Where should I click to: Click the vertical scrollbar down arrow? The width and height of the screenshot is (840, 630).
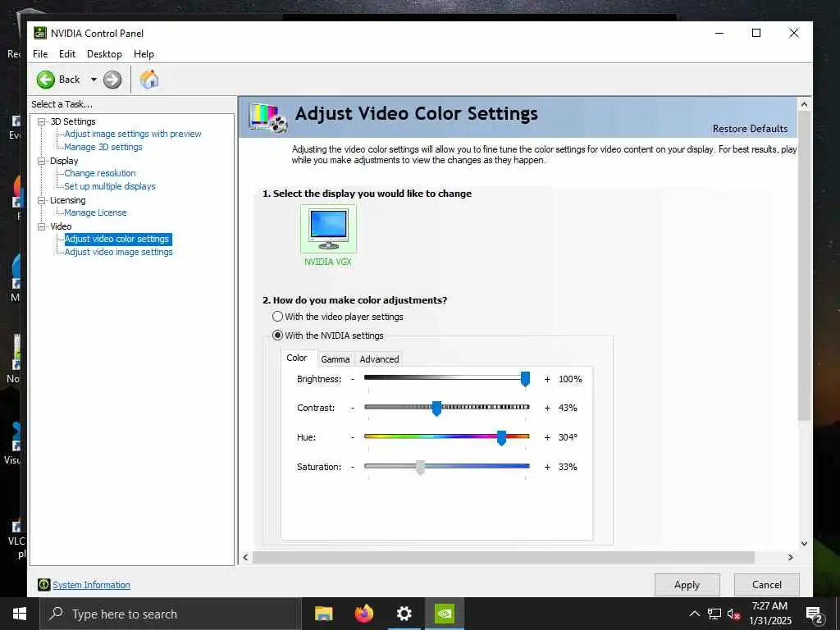click(x=804, y=543)
